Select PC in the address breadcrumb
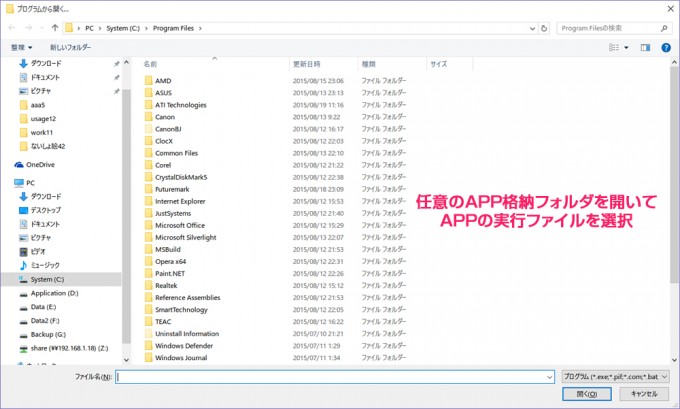This screenshot has width=680, height=409. (89, 28)
